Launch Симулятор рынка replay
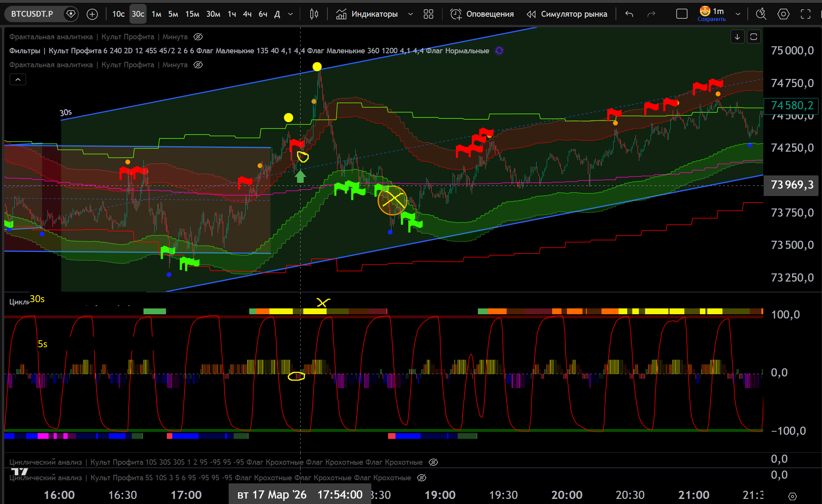Screen dimensions: 822x504 tap(567, 14)
